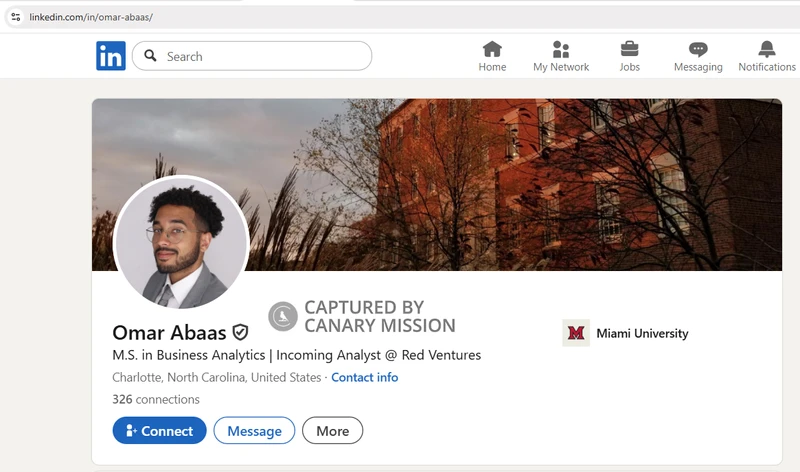View Omar Abaas's profile photo
This screenshot has width=800, height=472.
pyautogui.click(x=181, y=242)
